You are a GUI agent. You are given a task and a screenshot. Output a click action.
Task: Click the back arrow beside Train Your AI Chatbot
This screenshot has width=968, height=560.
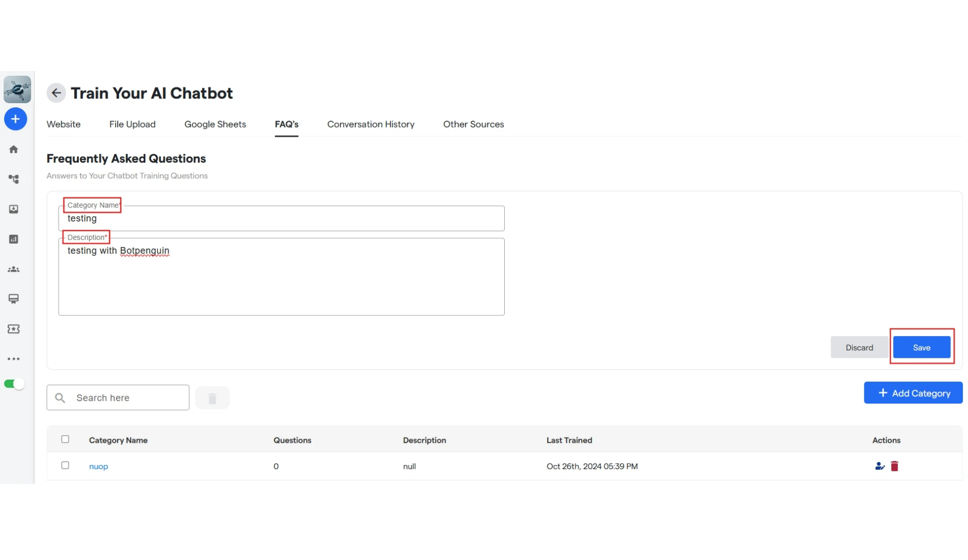[56, 93]
